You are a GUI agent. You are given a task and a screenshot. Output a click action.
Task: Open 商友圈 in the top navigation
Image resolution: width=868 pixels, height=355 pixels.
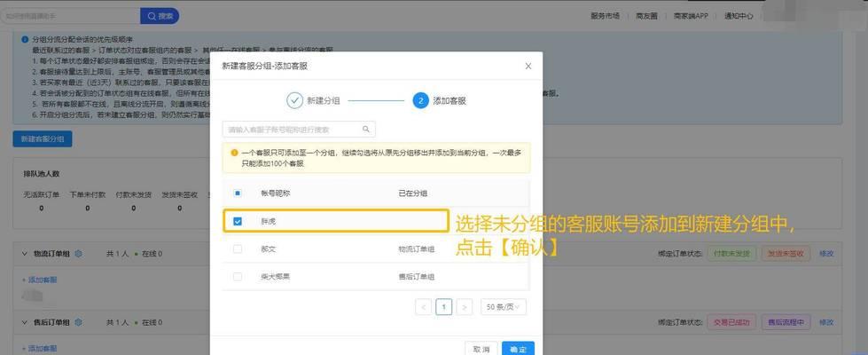[646, 16]
